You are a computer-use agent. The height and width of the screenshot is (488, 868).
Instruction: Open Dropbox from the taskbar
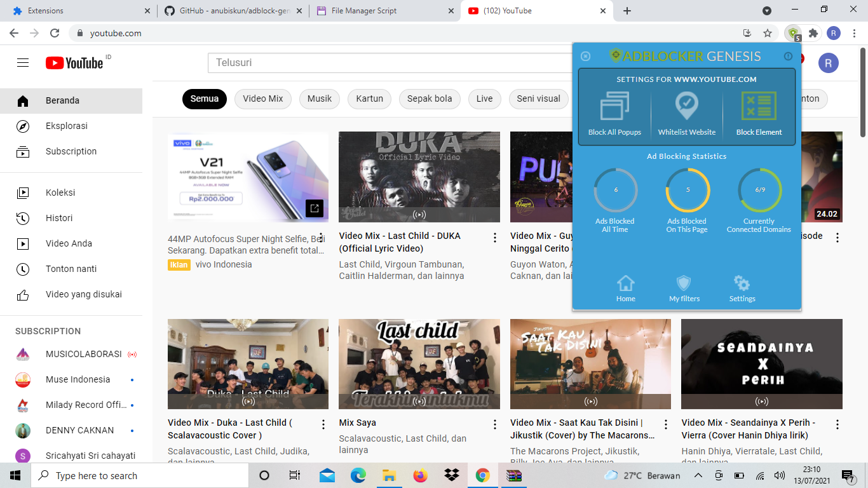click(452, 475)
